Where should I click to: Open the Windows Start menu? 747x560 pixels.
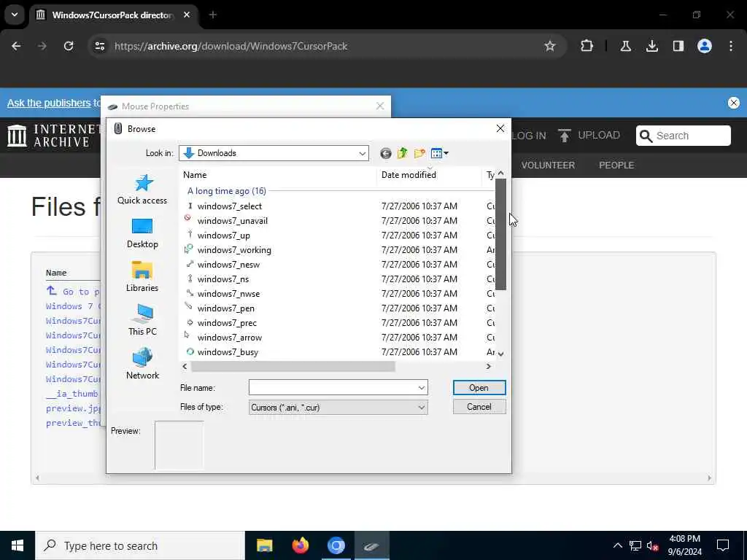[18, 545]
